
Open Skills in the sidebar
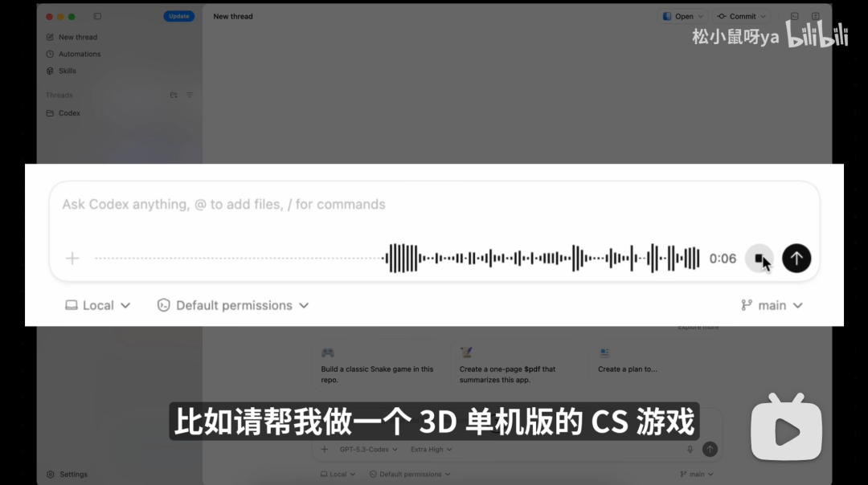pos(61,71)
